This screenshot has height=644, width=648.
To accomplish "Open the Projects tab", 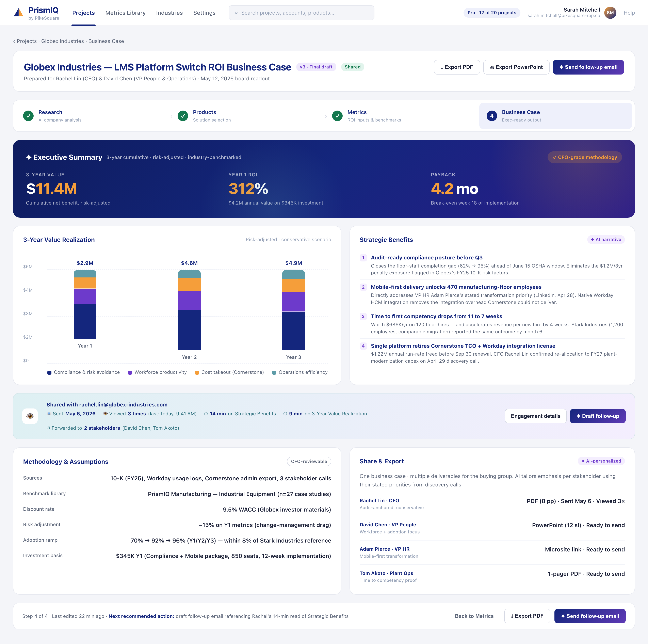I will click(x=83, y=13).
